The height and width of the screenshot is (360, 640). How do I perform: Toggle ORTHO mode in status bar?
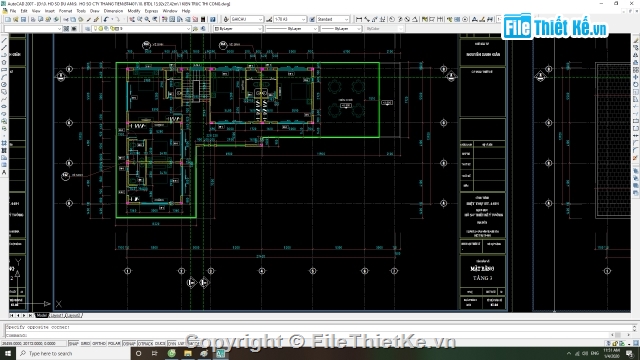[99, 344]
